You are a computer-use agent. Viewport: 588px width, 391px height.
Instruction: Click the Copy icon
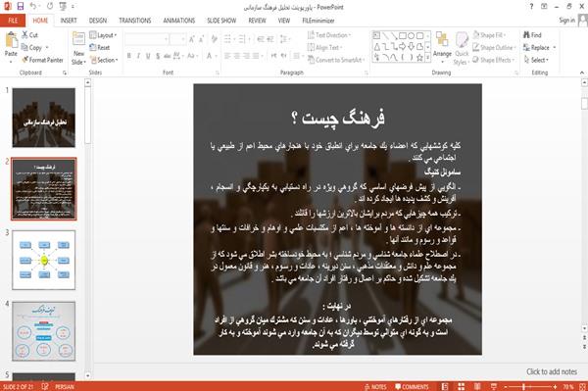click(x=24, y=47)
